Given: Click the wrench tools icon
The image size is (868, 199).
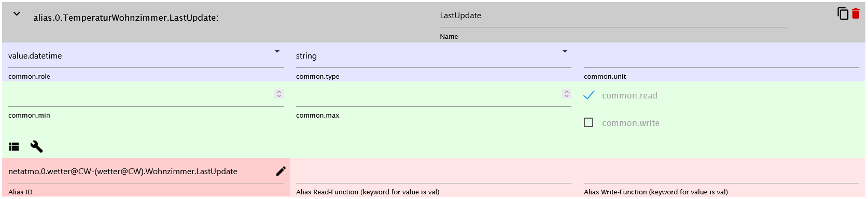Looking at the screenshot, I should (x=36, y=147).
